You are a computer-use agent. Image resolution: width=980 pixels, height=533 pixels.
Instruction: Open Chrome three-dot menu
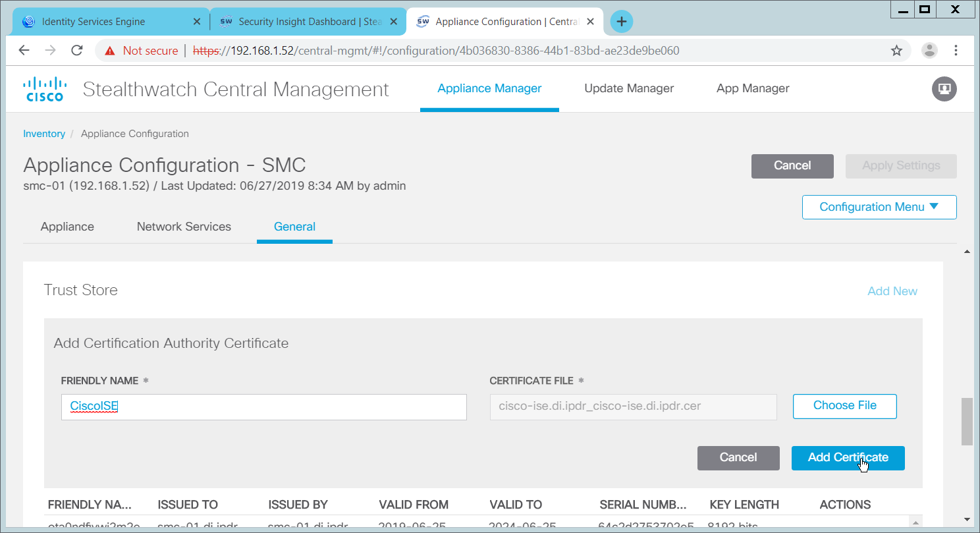[956, 51]
